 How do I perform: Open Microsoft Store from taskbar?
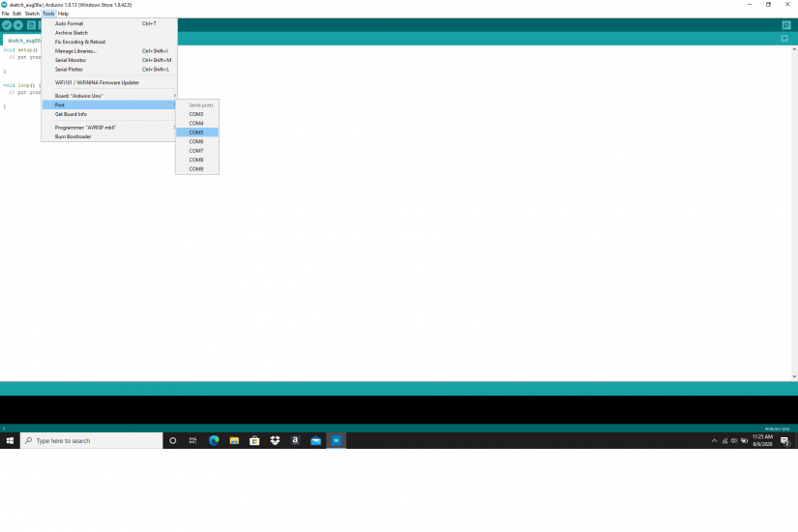[x=254, y=440]
